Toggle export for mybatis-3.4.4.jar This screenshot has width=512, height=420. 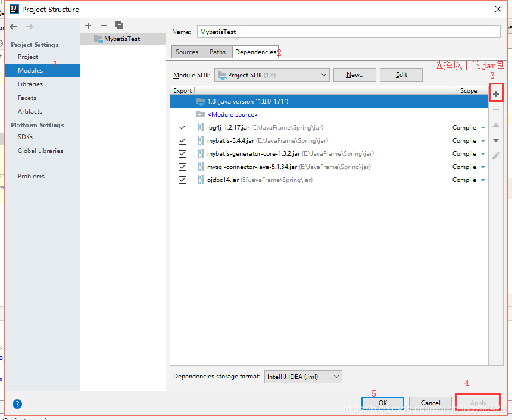(x=182, y=140)
